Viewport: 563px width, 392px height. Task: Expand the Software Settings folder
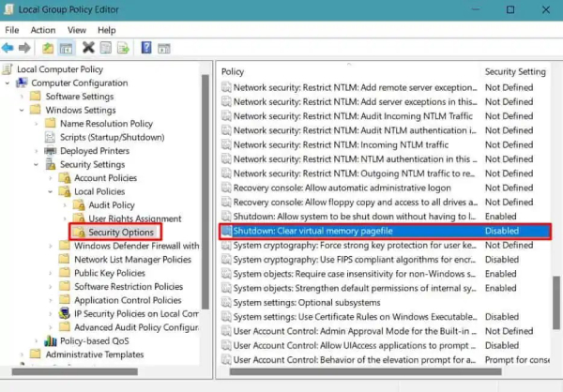22,97
